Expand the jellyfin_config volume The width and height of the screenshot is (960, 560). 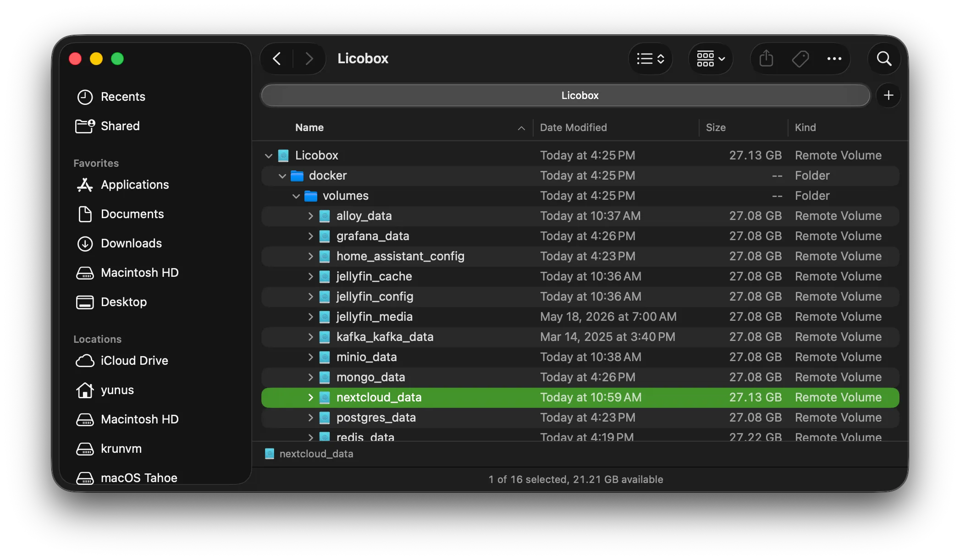(310, 296)
